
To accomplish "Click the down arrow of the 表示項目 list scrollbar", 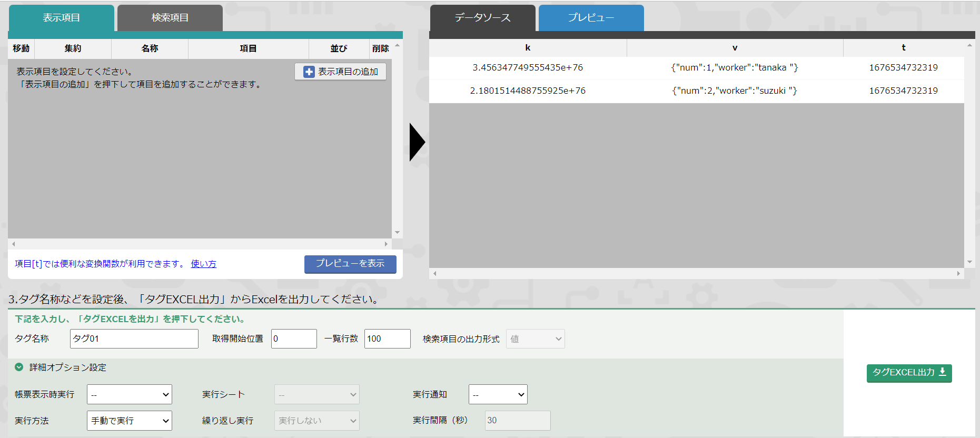I will coord(398,232).
